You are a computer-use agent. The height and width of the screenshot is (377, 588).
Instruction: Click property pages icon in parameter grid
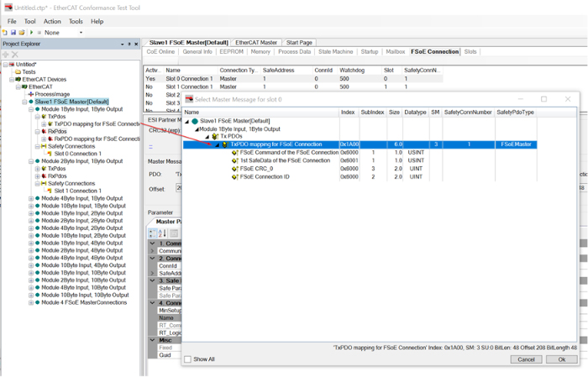click(174, 233)
